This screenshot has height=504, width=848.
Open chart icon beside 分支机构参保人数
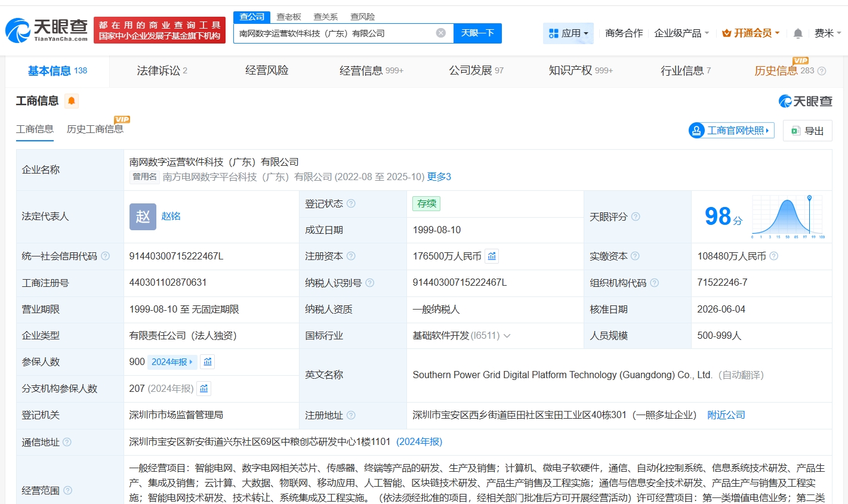(x=204, y=388)
